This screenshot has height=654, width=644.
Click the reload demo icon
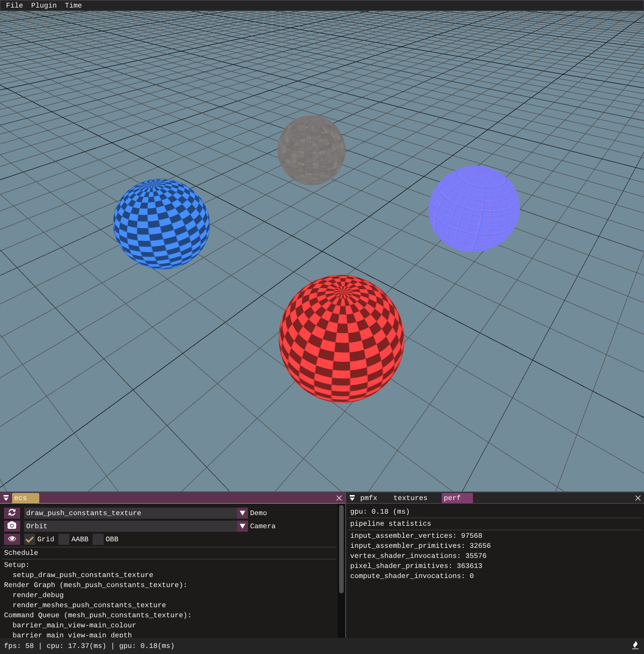click(12, 513)
